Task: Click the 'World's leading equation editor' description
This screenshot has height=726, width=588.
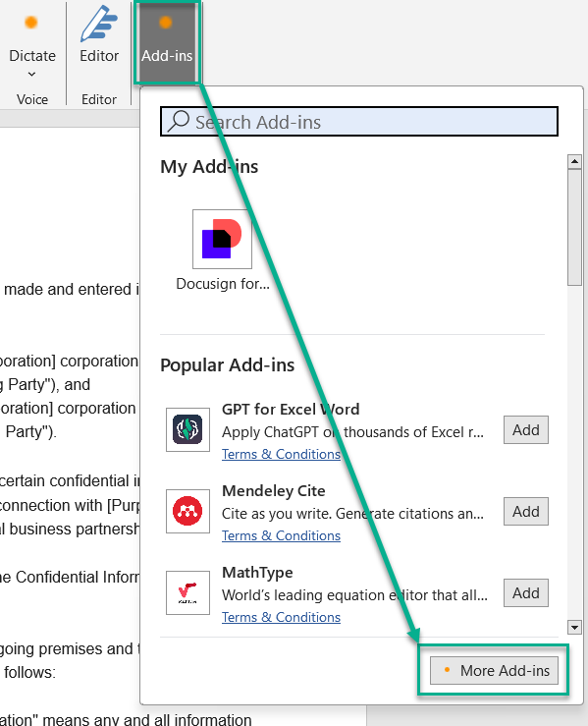Action: coord(354,595)
